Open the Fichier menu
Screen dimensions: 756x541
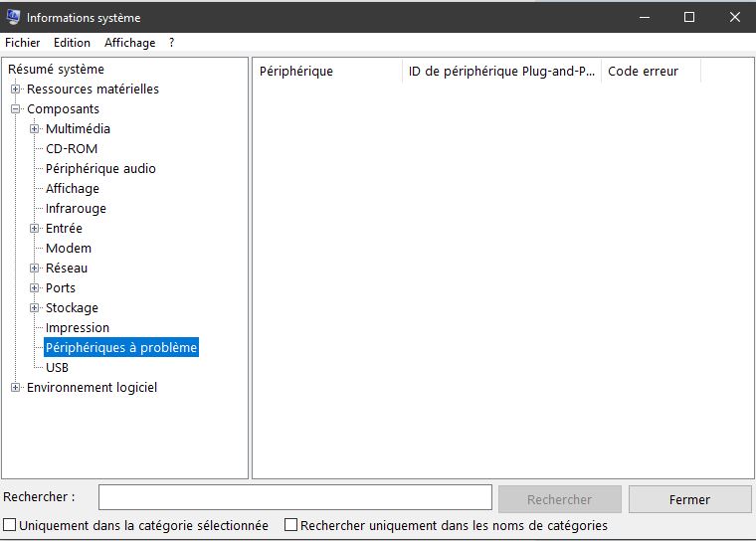[x=22, y=43]
